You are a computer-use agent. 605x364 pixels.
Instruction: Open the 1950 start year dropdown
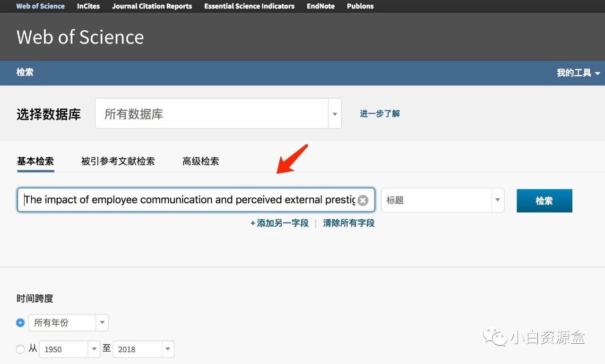click(70, 349)
